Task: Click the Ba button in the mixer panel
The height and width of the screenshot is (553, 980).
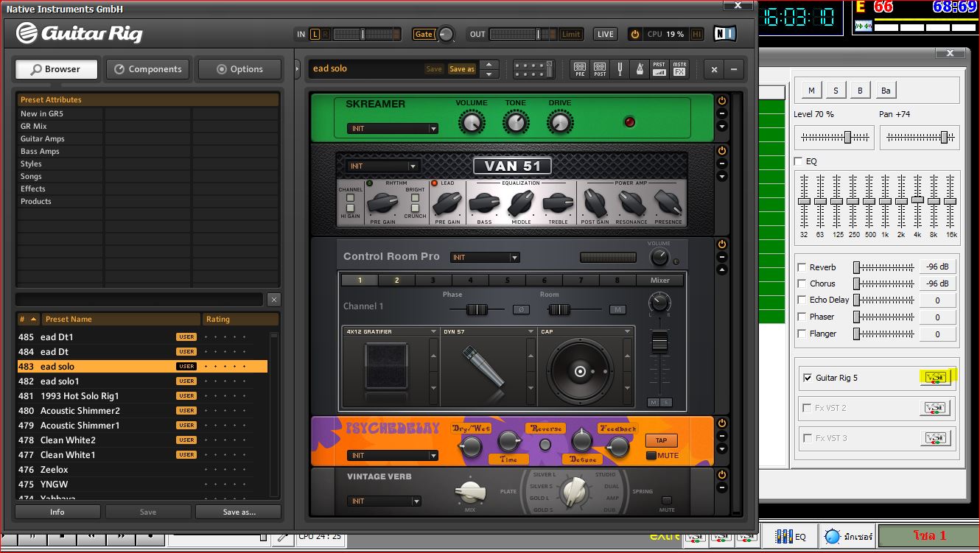Action: pyautogui.click(x=886, y=91)
